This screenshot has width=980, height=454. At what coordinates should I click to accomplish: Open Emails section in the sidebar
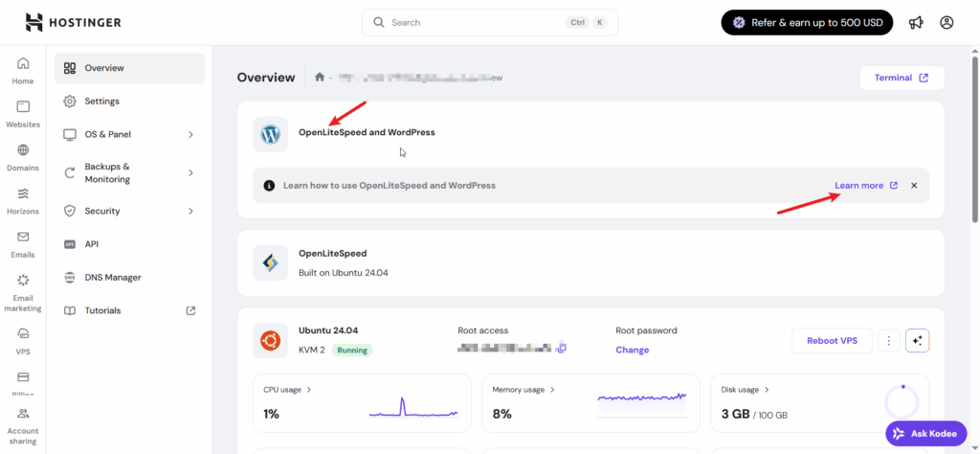(x=23, y=243)
